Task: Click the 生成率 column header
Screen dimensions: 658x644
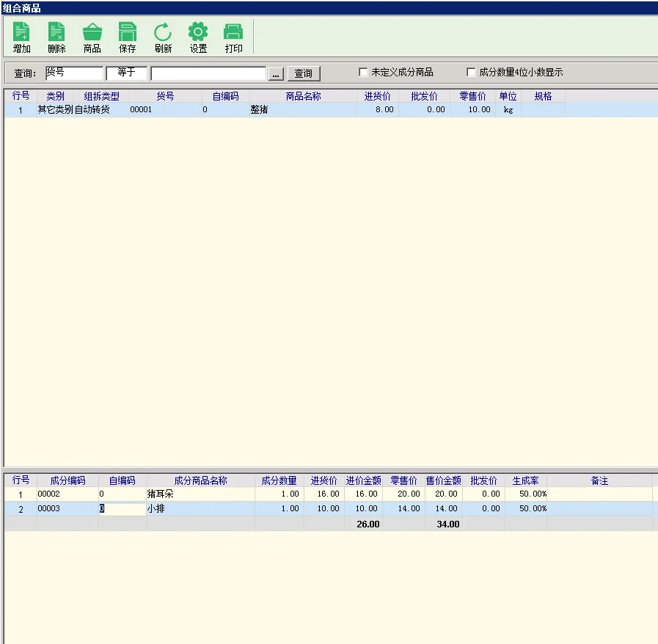Action: 525,481
